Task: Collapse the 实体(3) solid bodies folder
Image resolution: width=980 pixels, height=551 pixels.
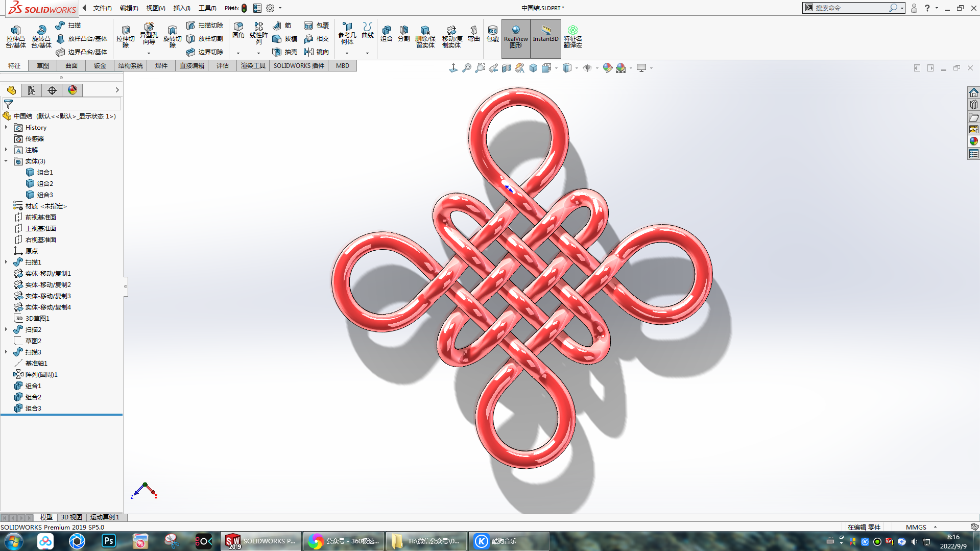Action: coord(6,161)
